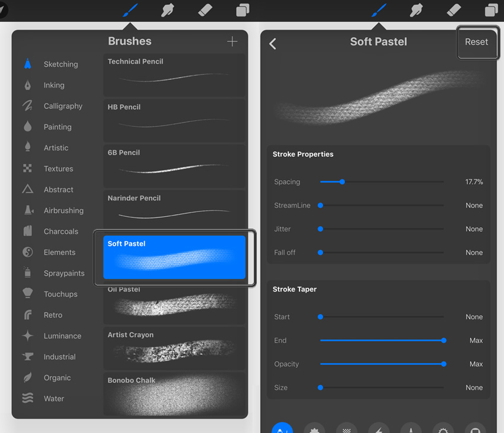Screen dimensions: 504x433
Task: Click the Jitter slider track
Action: tap(382, 229)
